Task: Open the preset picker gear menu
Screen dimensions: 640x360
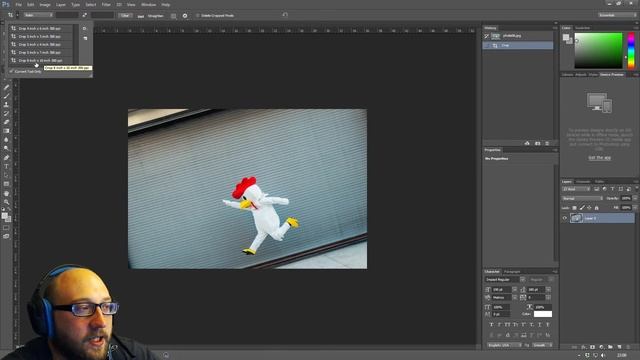Action: point(84,29)
